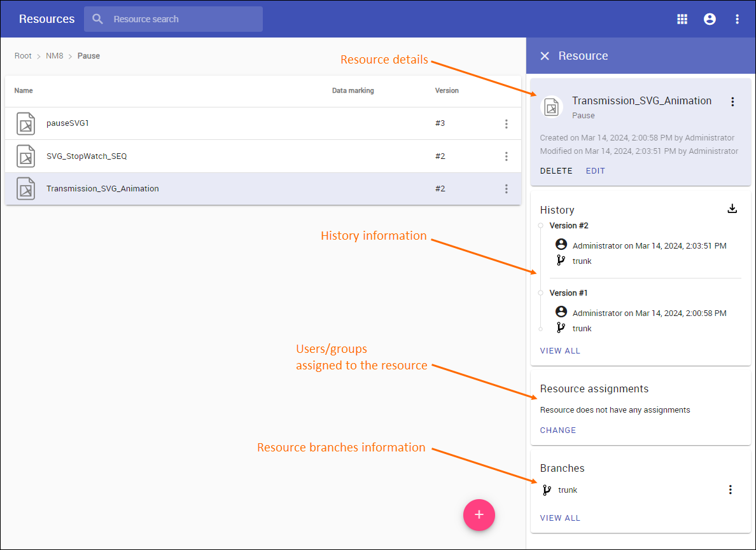This screenshot has height=550, width=756.
Task: Open the apps grid icon in header
Action: (682, 19)
